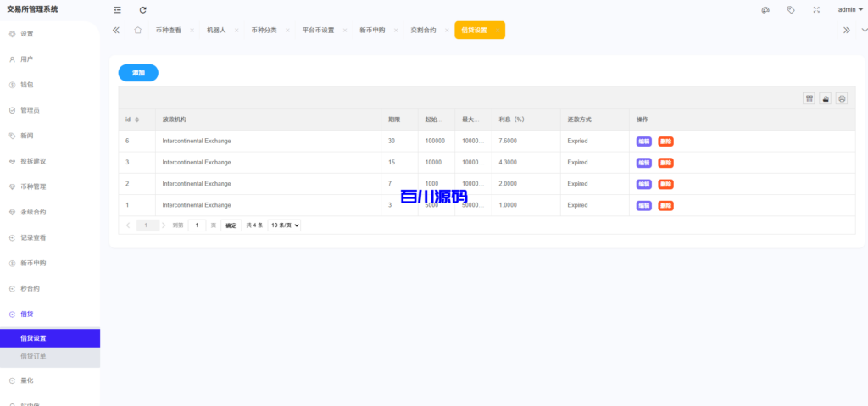The width and height of the screenshot is (868, 406).
Task: Edit the row with id 3
Action: tap(644, 163)
